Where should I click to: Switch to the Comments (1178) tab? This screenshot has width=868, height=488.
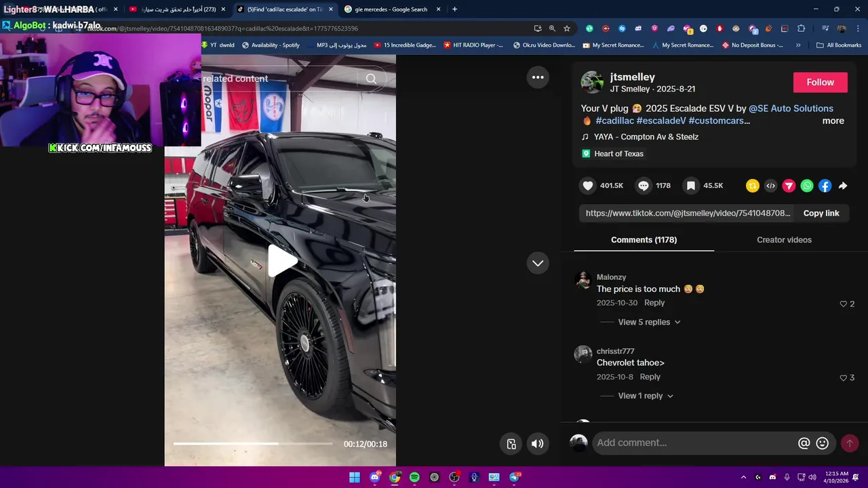pos(644,240)
